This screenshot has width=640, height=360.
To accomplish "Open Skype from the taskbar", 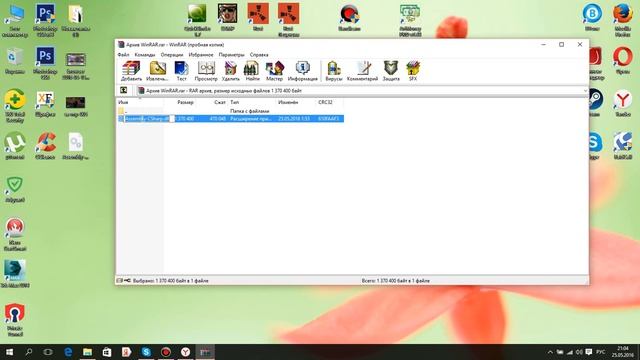I will (146, 352).
